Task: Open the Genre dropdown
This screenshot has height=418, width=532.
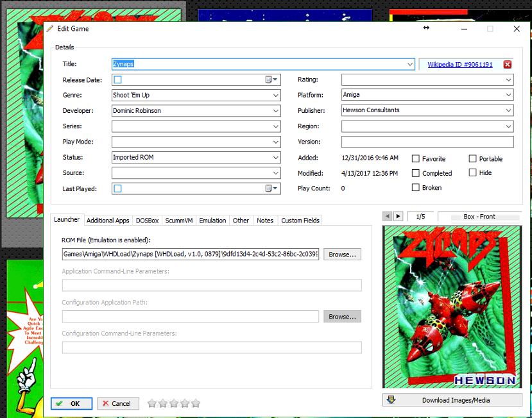Action: pos(276,96)
